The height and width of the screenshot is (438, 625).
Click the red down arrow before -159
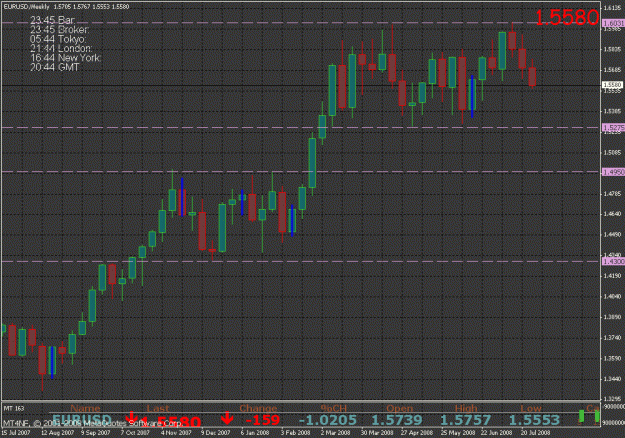pyautogui.click(x=227, y=418)
